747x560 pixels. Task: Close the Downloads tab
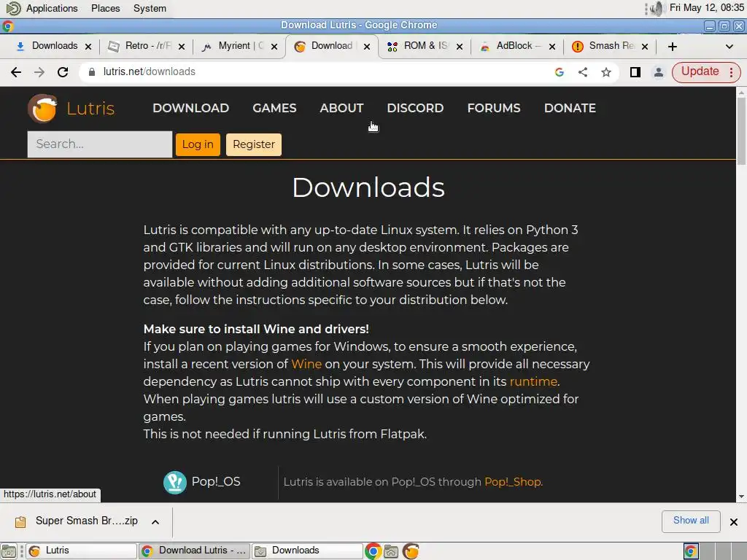pyautogui.click(x=88, y=47)
